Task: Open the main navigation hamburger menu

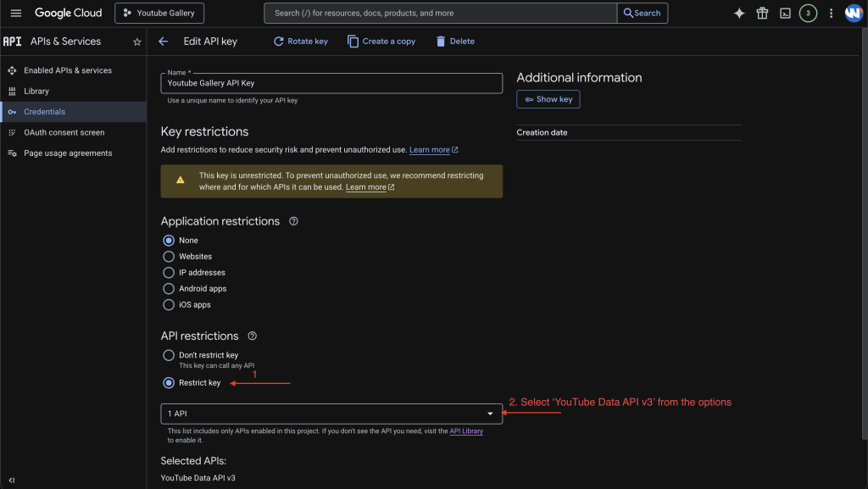Action: click(x=16, y=13)
